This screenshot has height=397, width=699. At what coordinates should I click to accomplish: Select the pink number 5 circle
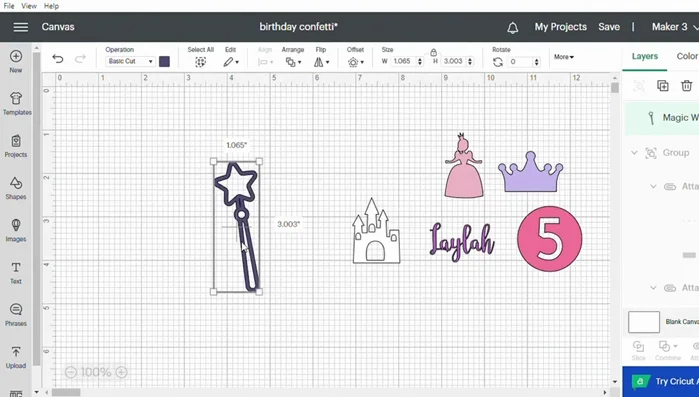click(x=549, y=238)
